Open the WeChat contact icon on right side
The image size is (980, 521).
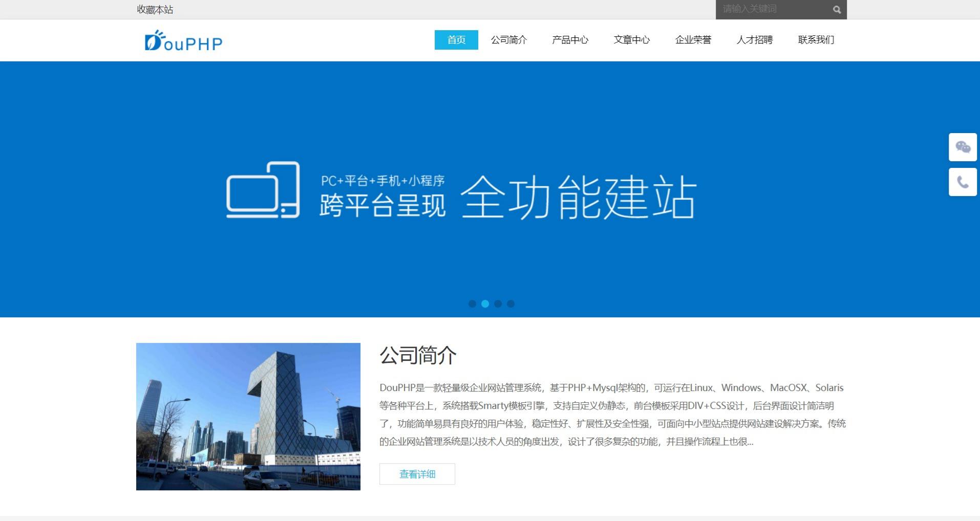click(x=963, y=147)
